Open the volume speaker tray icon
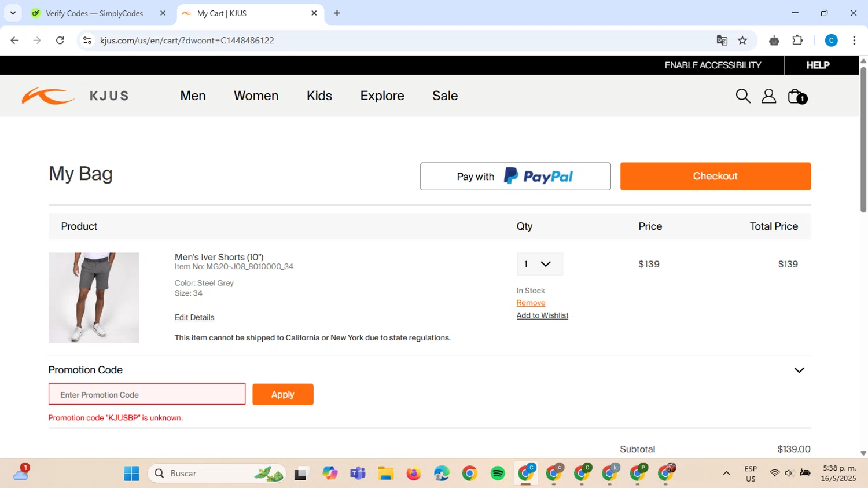 pyautogui.click(x=789, y=474)
